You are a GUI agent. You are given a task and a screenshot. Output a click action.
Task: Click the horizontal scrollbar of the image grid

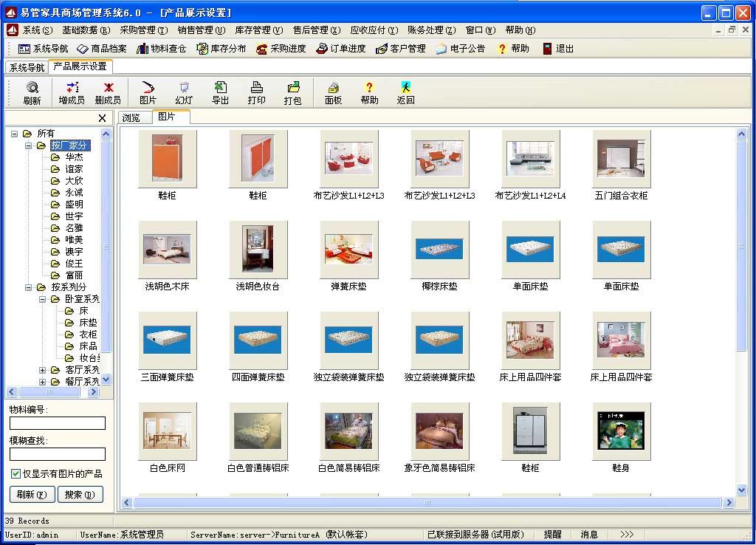[426, 503]
